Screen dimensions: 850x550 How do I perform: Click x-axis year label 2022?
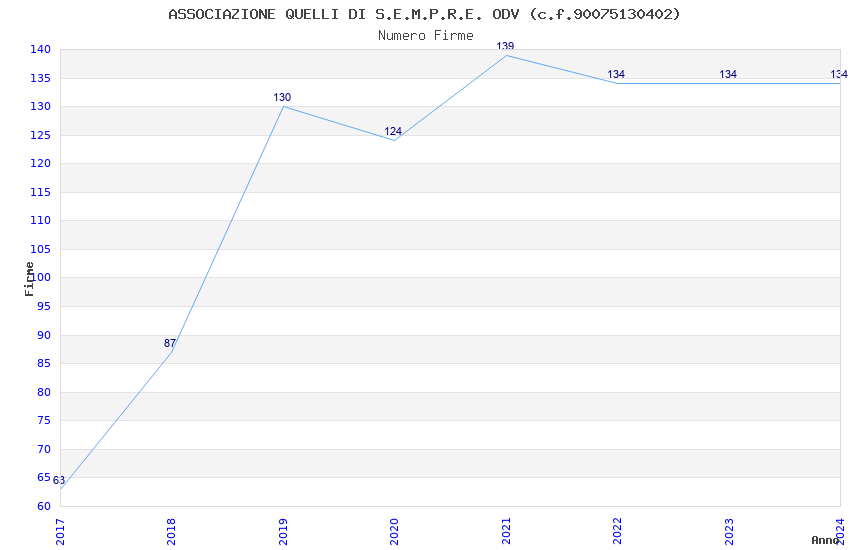(x=617, y=532)
